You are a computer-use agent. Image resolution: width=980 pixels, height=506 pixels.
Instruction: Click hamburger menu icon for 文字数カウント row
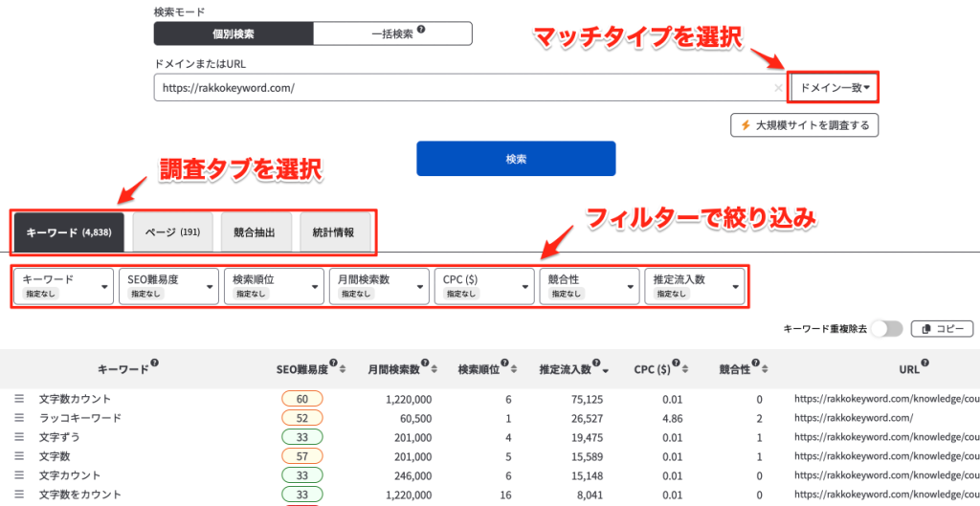(x=18, y=399)
